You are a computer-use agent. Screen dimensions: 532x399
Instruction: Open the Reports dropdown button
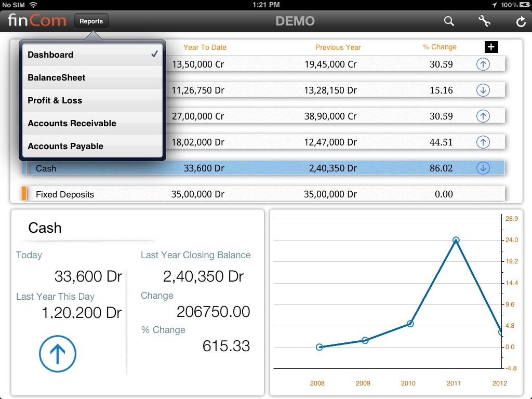(91, 21)
